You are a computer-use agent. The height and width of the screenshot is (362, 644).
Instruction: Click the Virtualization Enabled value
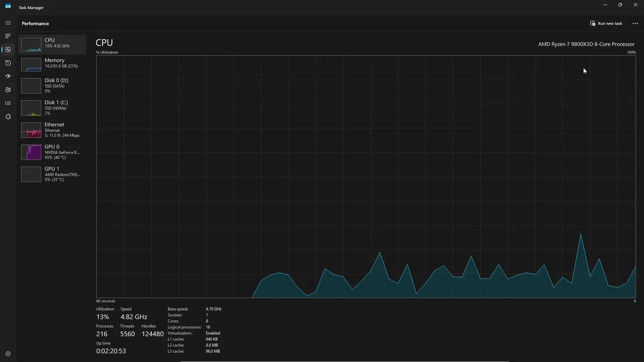[x=213, y=333]
